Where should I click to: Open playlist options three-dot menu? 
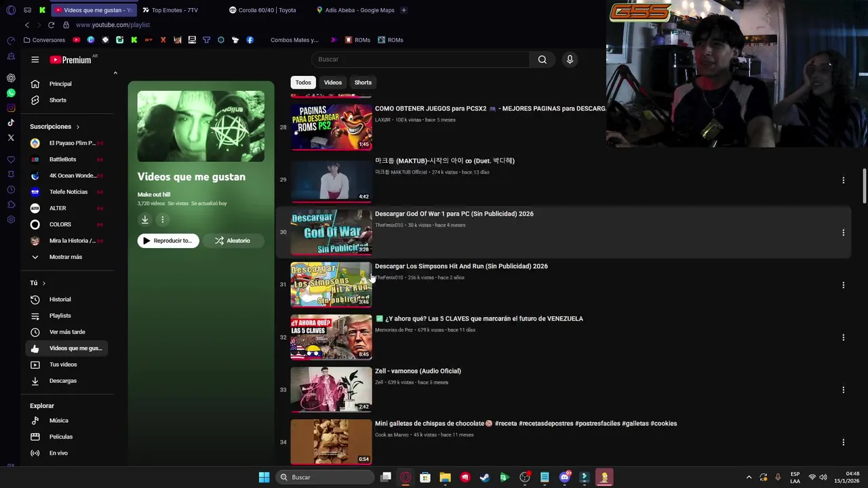162,220
